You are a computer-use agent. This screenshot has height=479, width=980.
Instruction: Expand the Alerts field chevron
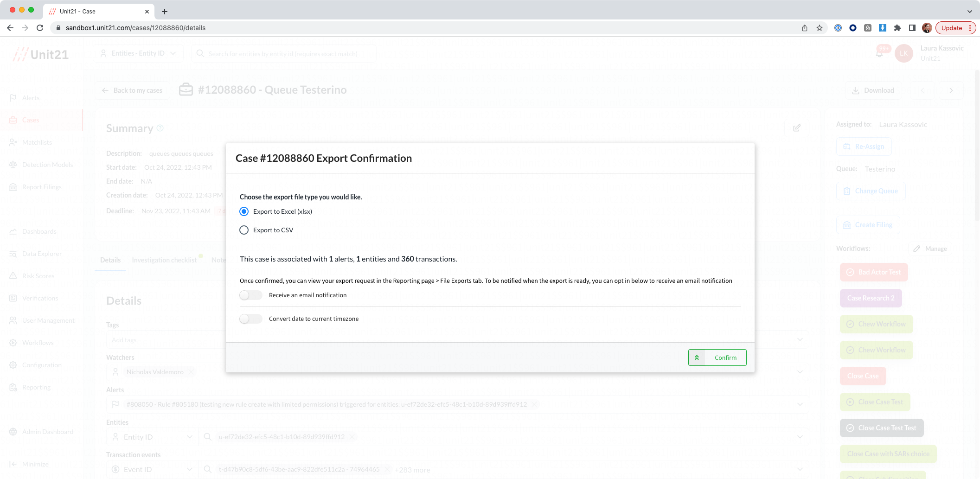click(800, 404)
